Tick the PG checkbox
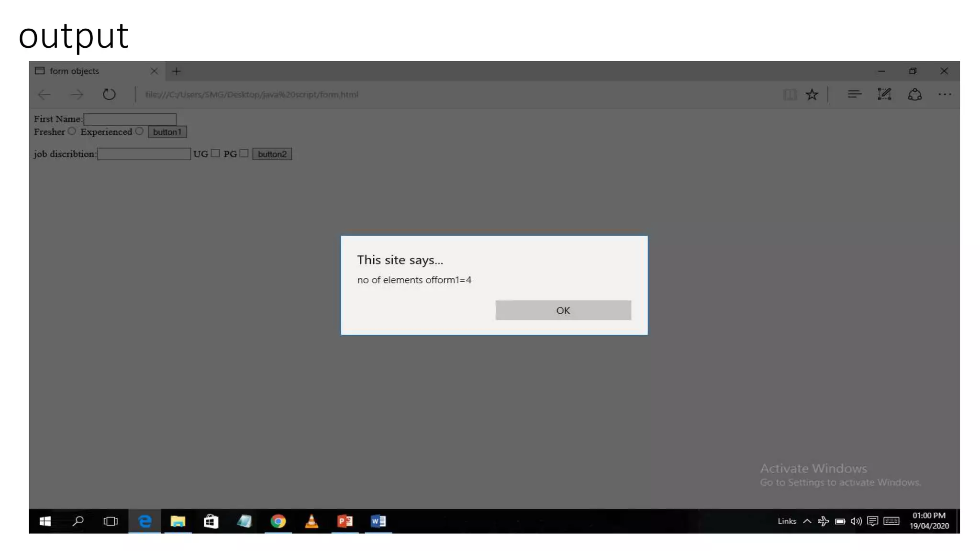Viewport: 980px width, 551px height. coord(244,153)
